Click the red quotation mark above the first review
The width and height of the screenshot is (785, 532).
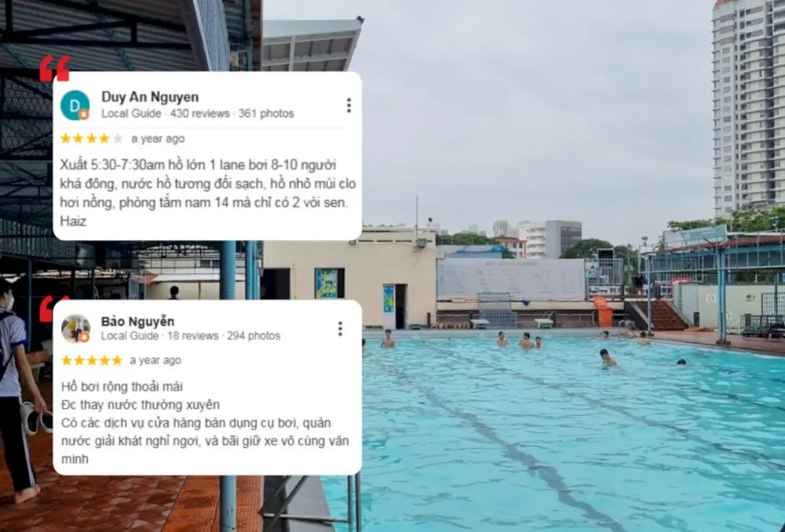(55, 68)
